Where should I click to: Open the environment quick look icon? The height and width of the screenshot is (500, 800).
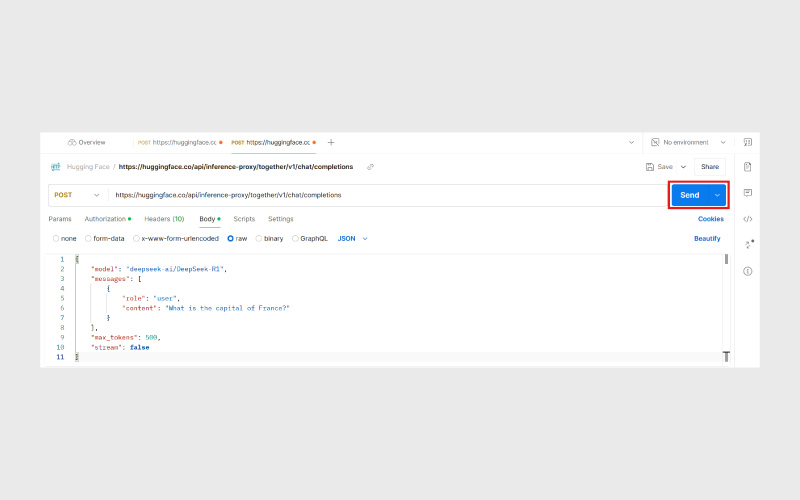[747, 142]
